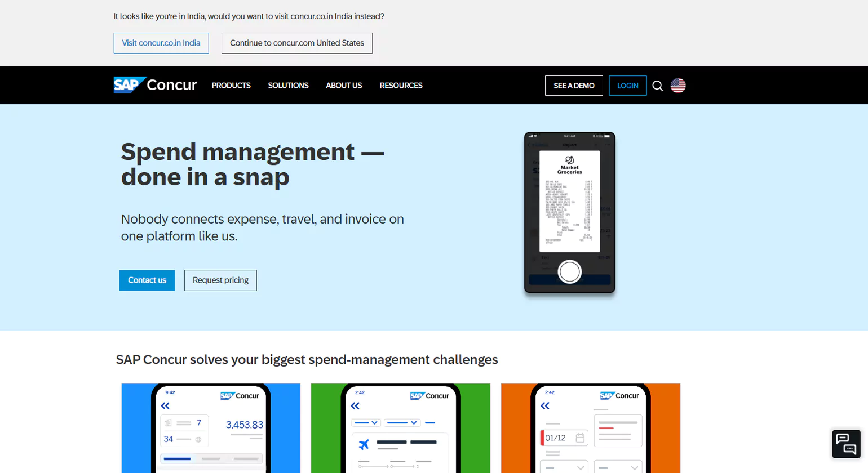The height and width of the screenshot is (473, 868).
Task: Click the airplane icon in green card
Action: pyautogui.click(x=364, y=444)
